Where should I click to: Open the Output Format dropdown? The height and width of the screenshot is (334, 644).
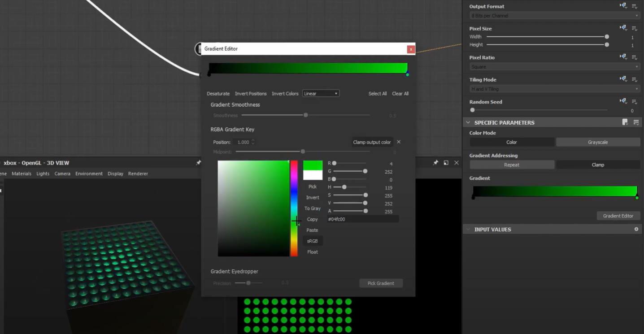pos(554,15)
